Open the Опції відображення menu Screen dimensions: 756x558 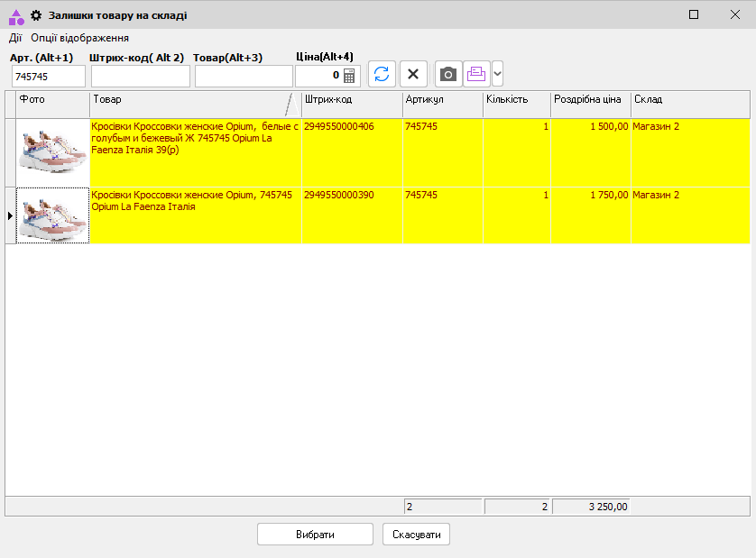[x=79, y=38]
